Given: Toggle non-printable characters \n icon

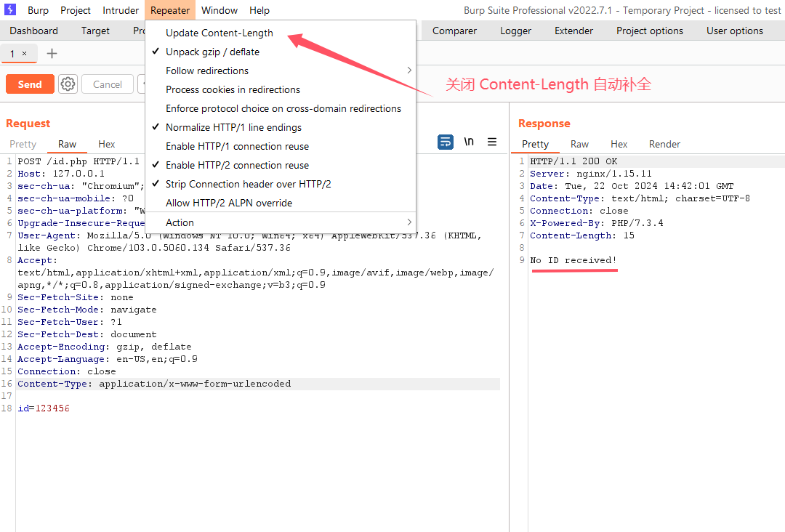Looking at the screenshot, I should pos(469,142).
